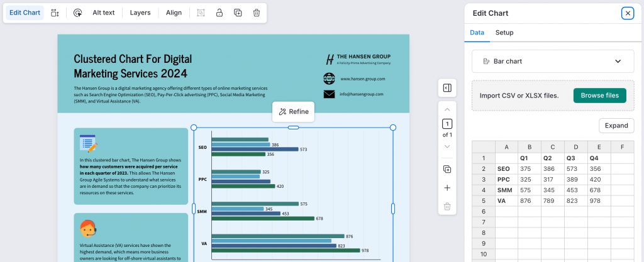Add a new page with plus icon
The height and width of the screenshot is (262, 644).
coord(447,188)
